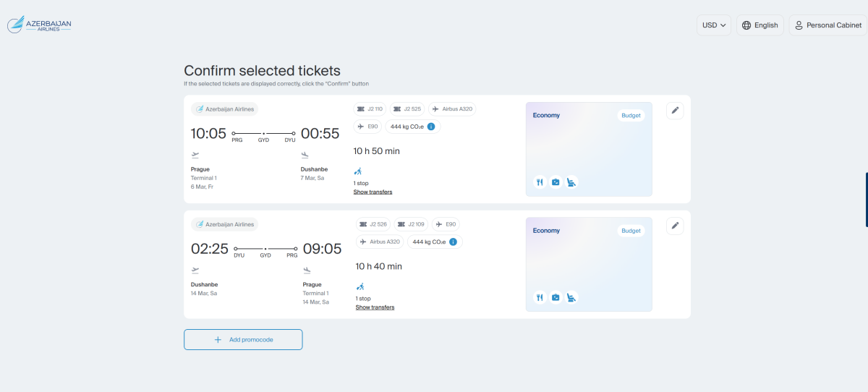Open Personal Cabinet account menu

tap(827, 25)
